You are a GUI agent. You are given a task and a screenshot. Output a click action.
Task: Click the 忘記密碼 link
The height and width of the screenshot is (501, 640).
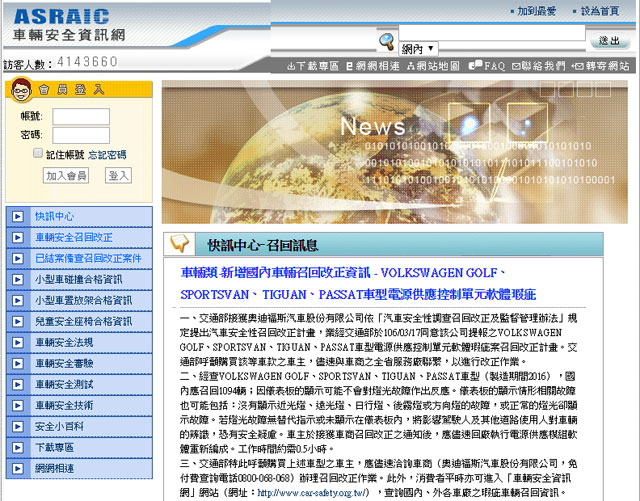[107, 155]
